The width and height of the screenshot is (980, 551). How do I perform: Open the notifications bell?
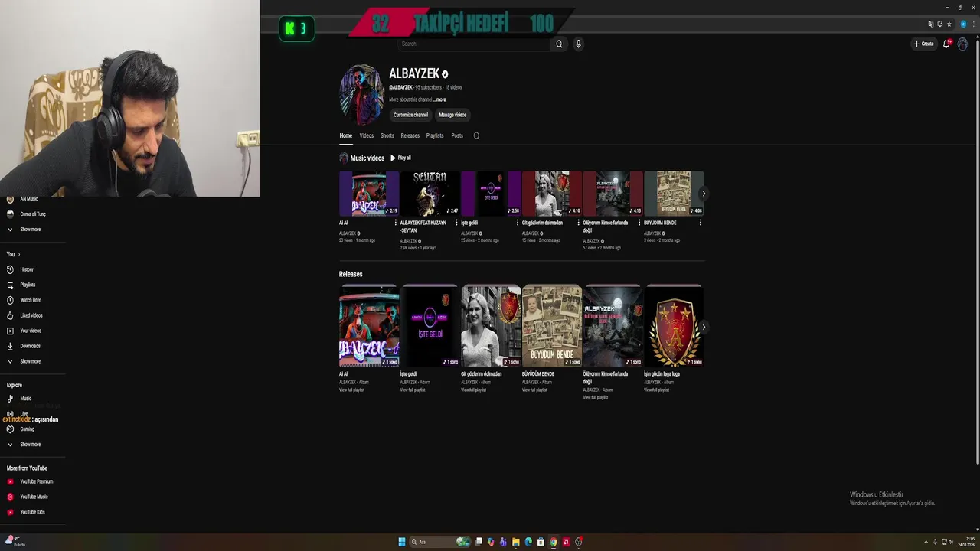pos(946,44)
